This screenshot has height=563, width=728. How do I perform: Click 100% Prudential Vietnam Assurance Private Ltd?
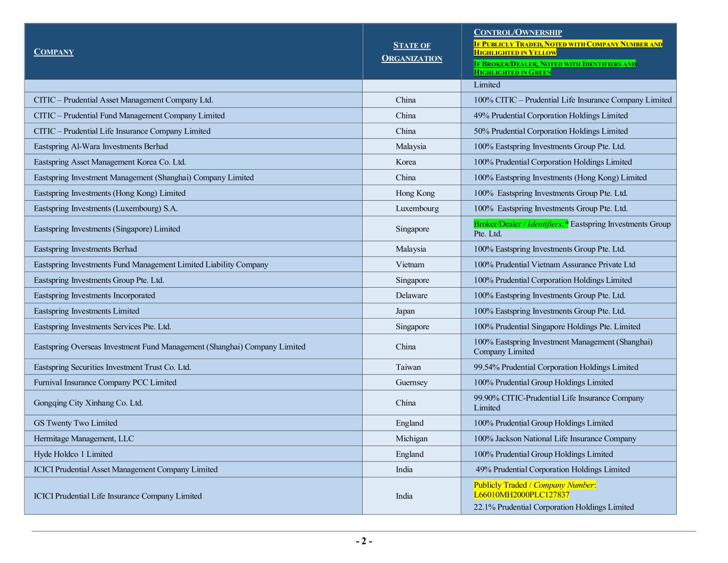(x=555, y=264)
